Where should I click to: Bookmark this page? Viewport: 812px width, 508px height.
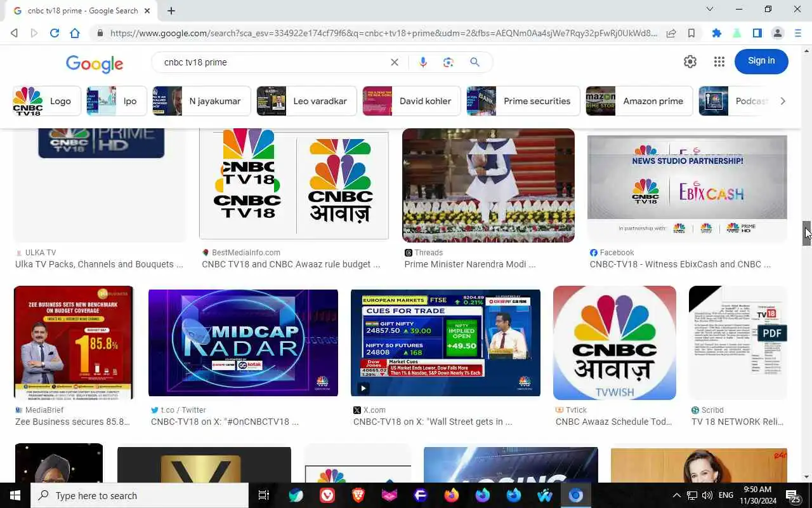click(x=691, y=33)
